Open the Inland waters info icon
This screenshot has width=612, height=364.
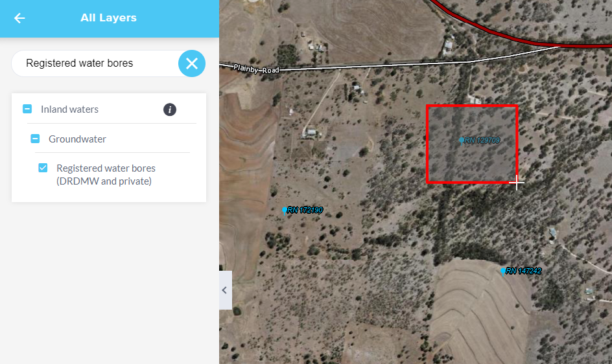tap(170, 109)
